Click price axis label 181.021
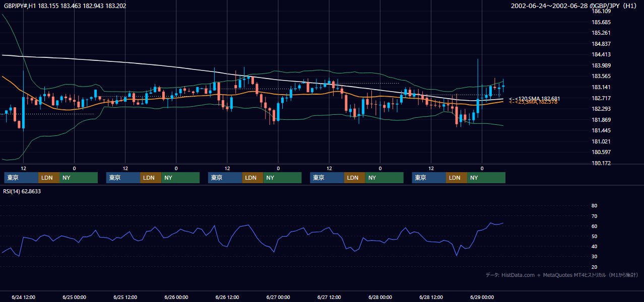The width and height of the screenshot is (644, 302). point(601,141)
